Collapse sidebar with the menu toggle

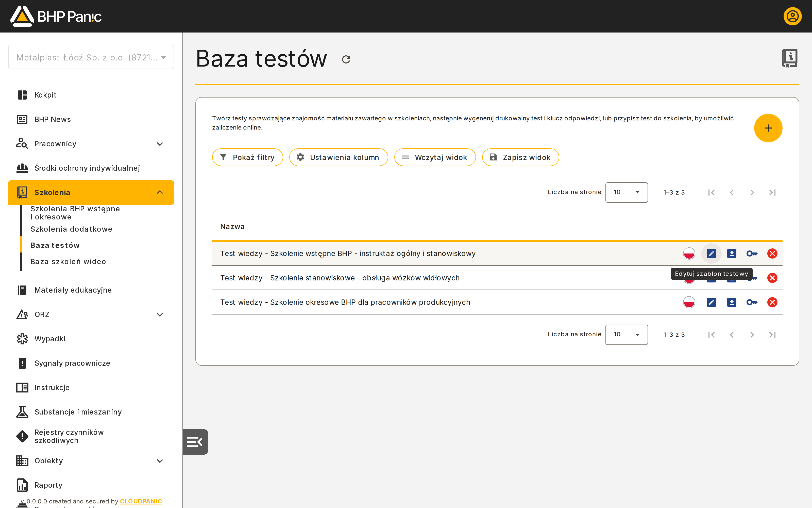[195, 442]
